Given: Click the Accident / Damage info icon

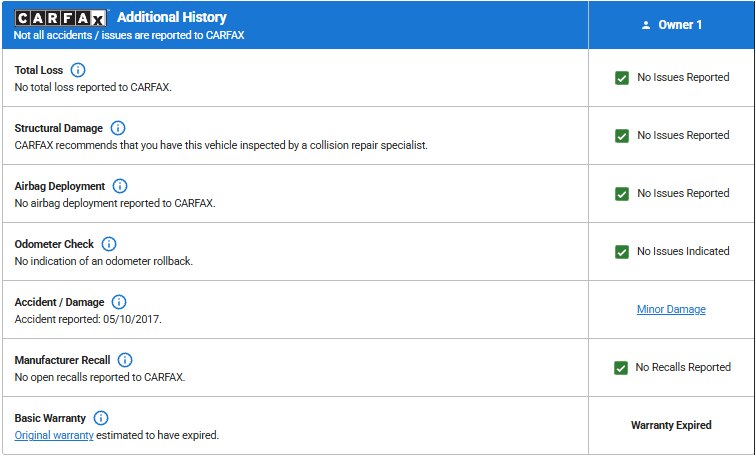Looking at the screenshot, I should [119, 302].
